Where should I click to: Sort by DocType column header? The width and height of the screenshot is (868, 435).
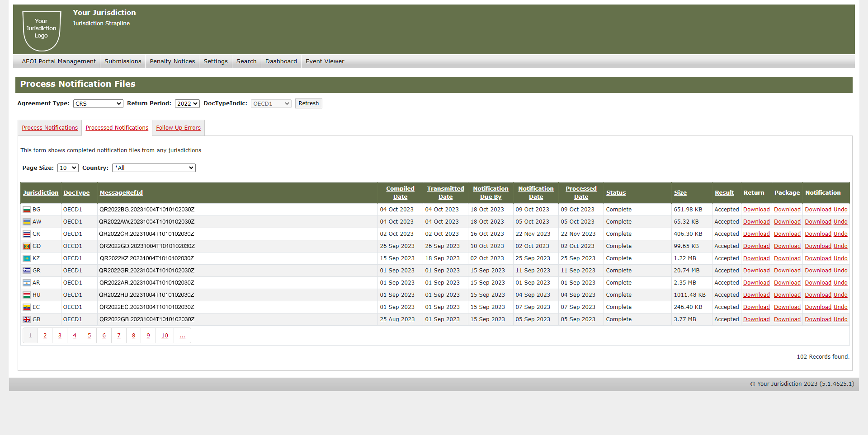click(x=76, y=193)
